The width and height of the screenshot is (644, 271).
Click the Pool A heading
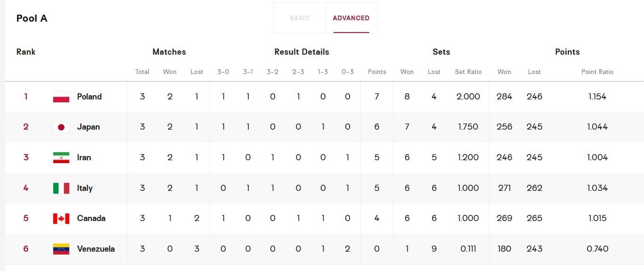(x=32, y=18)
